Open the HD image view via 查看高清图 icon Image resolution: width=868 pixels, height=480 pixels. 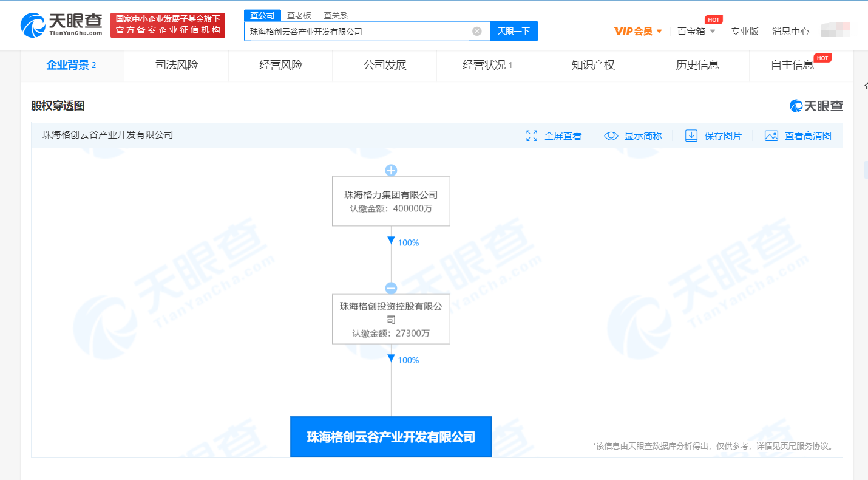[x=771, y=135]
